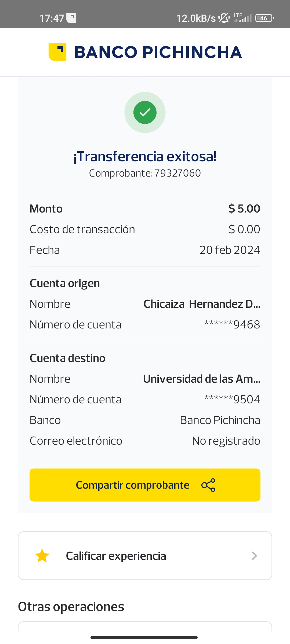Expand Calificar experiencia with the chevron arrow
This screenshot has width=290, height=644.
tap(254, 556)
